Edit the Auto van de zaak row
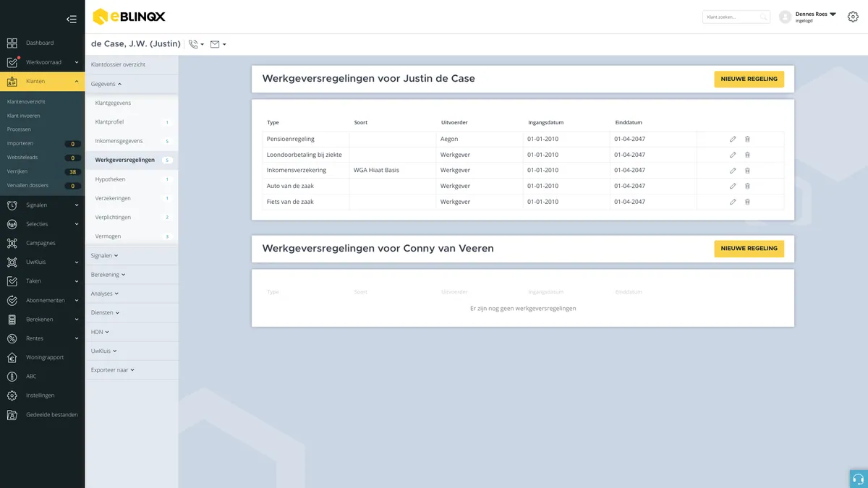Image resolution: width=868 pixels, height=488 pixels. point(733,186)
